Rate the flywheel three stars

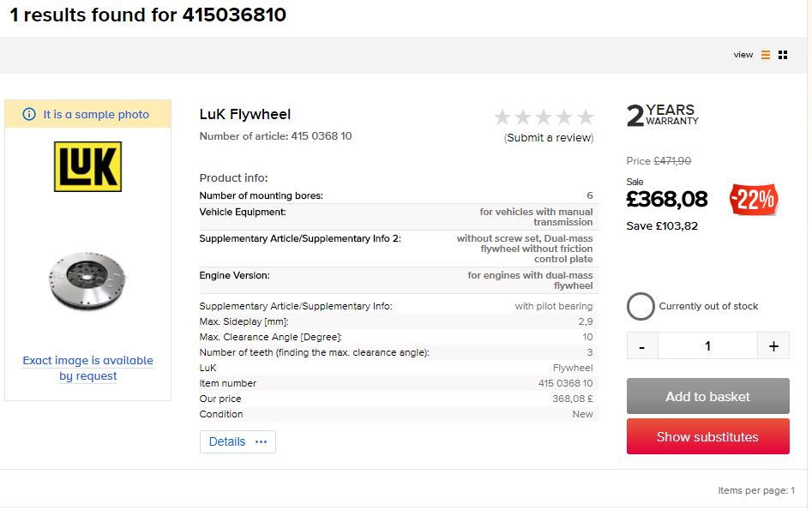(x=544, y=117)
